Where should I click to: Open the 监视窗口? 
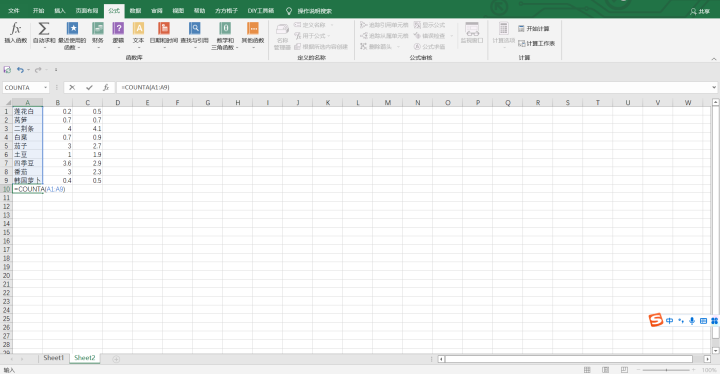click(472, 33)
